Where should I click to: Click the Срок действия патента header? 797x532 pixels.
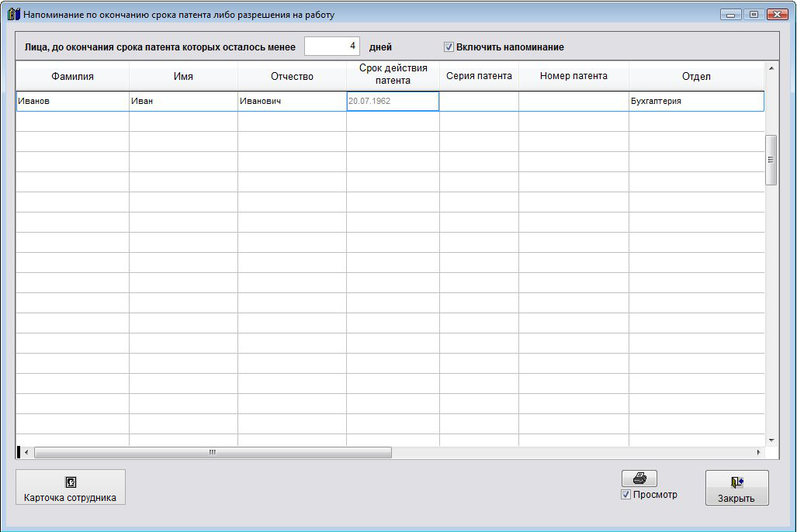(x=393, y=74)
